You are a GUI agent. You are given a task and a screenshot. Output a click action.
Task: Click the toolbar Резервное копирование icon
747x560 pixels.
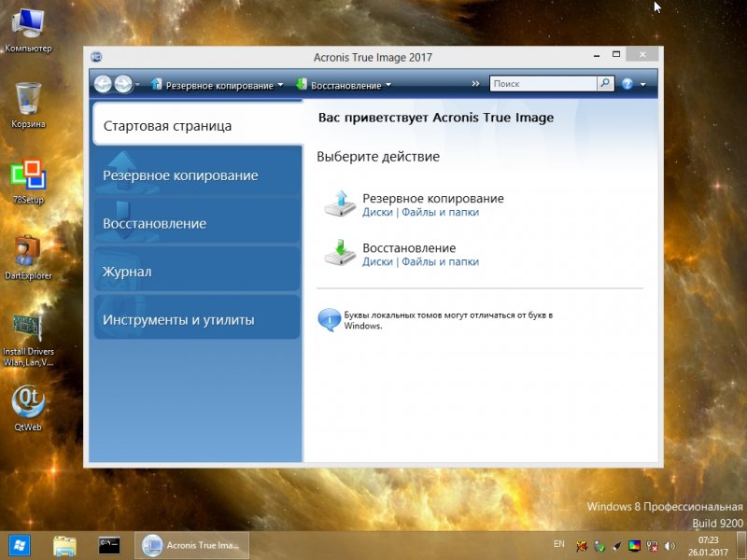pos(156,84)
